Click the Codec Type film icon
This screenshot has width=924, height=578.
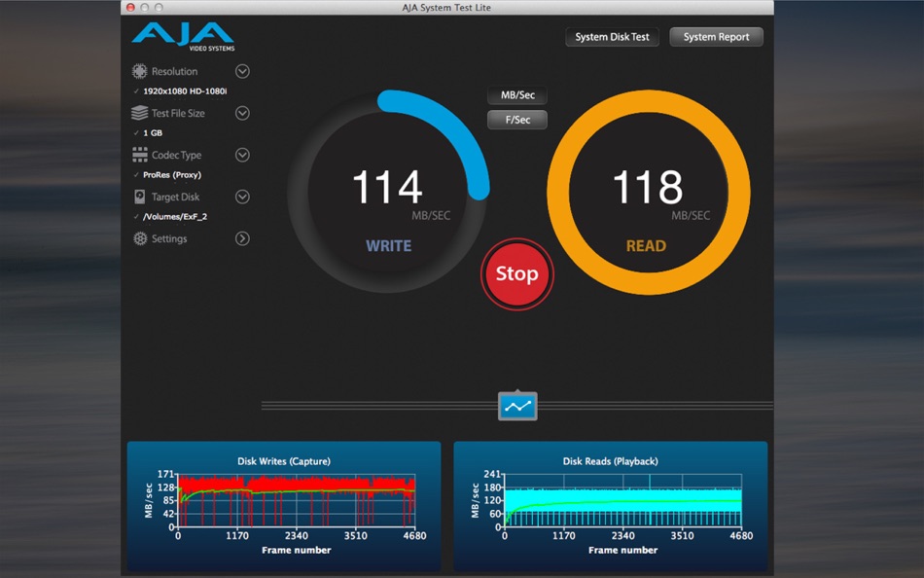140,155
